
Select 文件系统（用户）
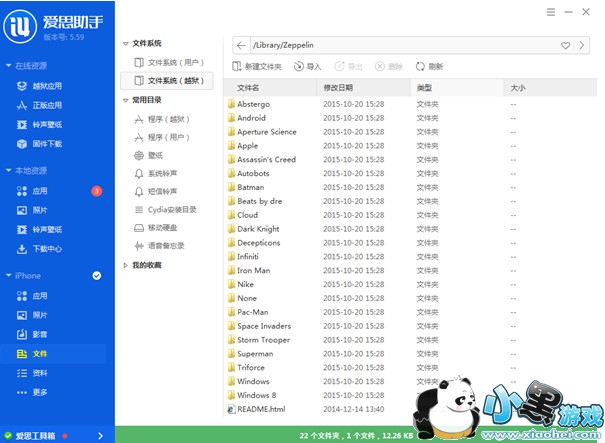point(169,63)
